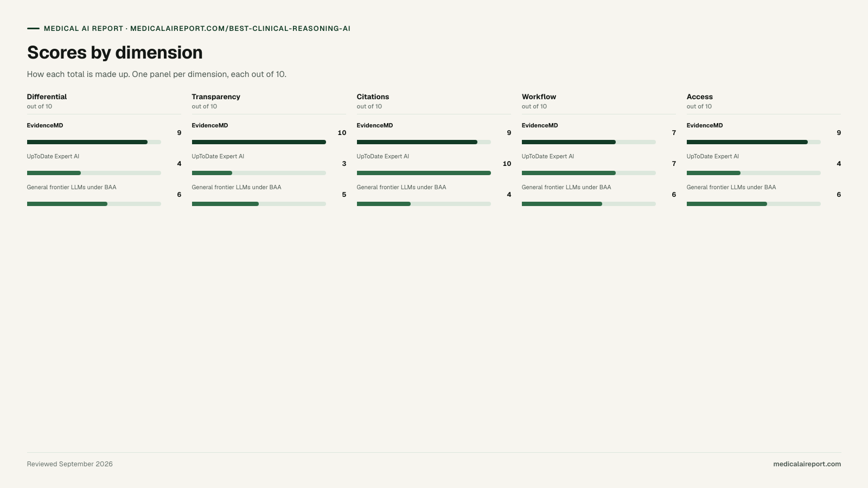This screenshot has height=488, width=868.
Task: Select the Differential panel heading
Action: pos(47,97)
